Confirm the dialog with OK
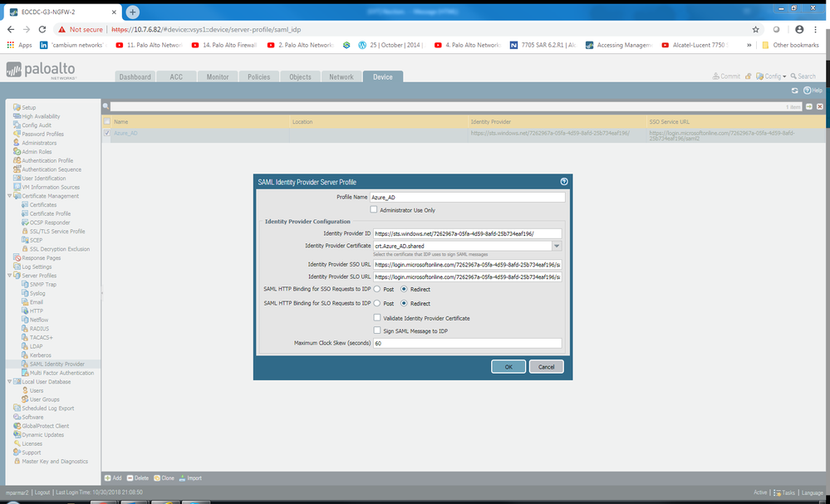This screenshot has width=830, height=504. pos(508,366)
